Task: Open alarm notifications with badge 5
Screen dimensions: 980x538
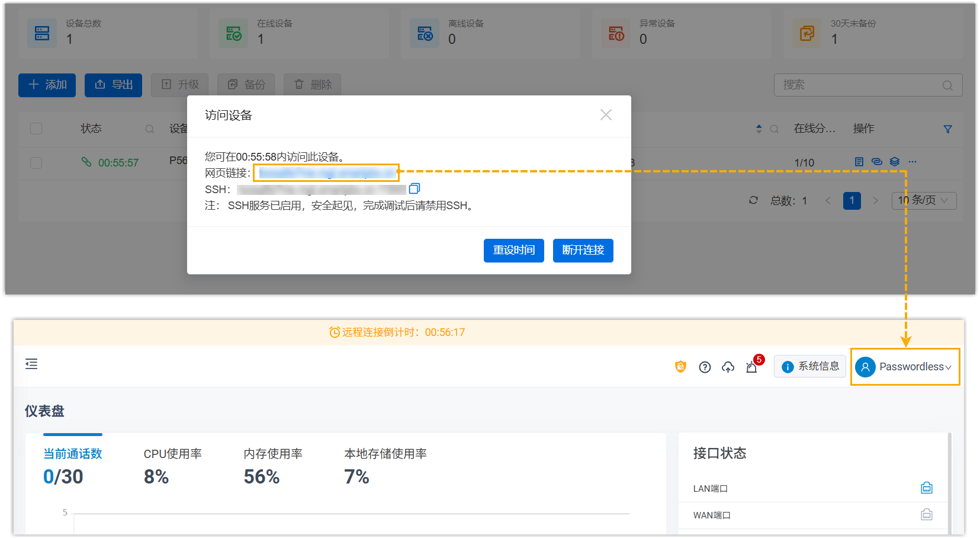Action: pos(752,367)
